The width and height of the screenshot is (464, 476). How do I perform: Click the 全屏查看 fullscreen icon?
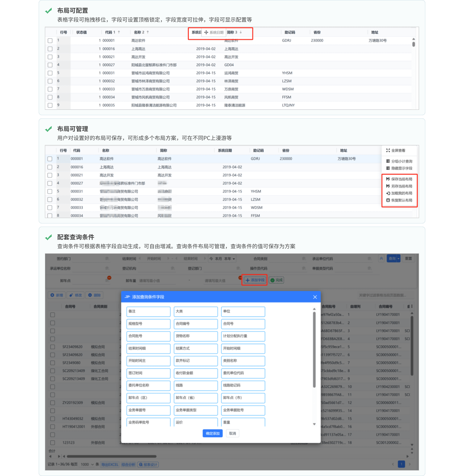click(388, 150)
